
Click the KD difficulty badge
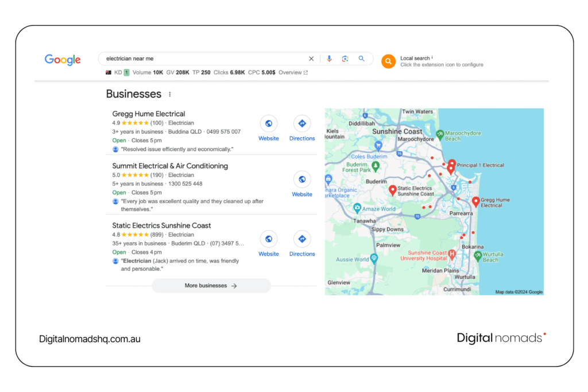coord(127,72)
